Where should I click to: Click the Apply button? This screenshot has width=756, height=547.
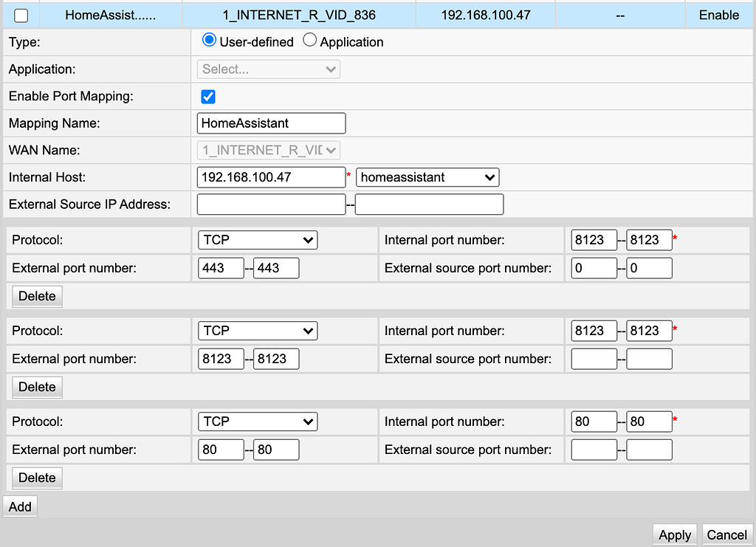coord(674,535)
